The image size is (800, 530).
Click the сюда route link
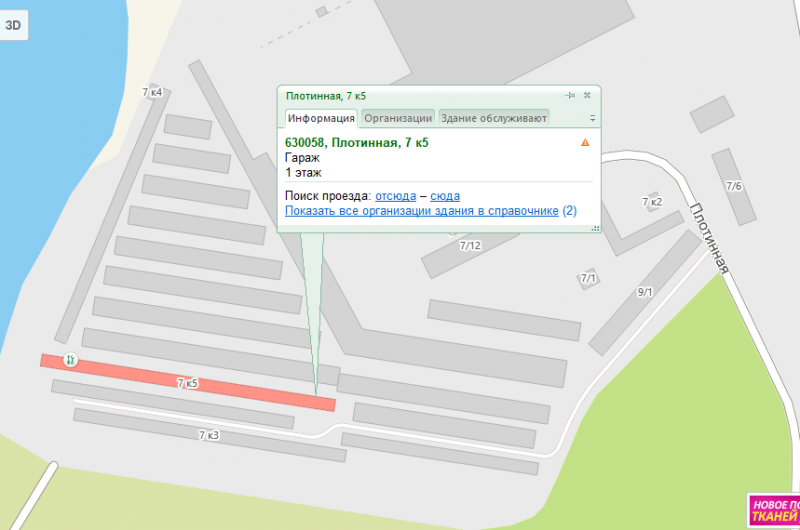point(445,195)
